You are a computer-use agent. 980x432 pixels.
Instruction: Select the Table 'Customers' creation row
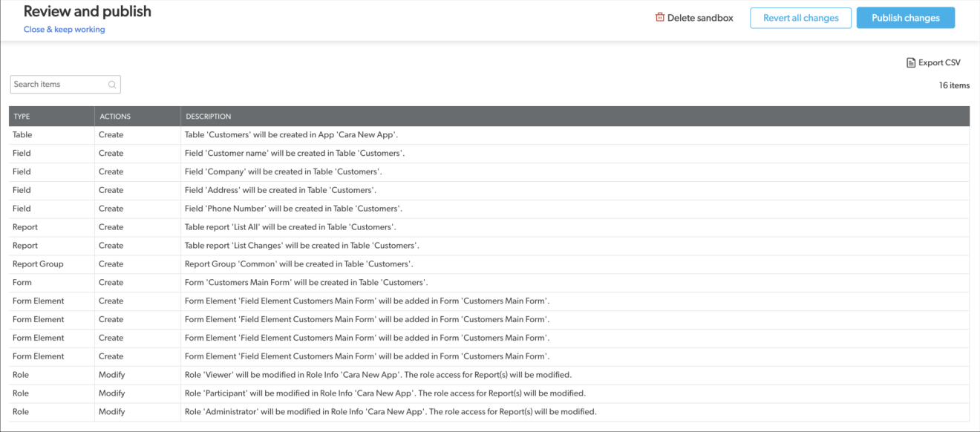coord(291,135)
